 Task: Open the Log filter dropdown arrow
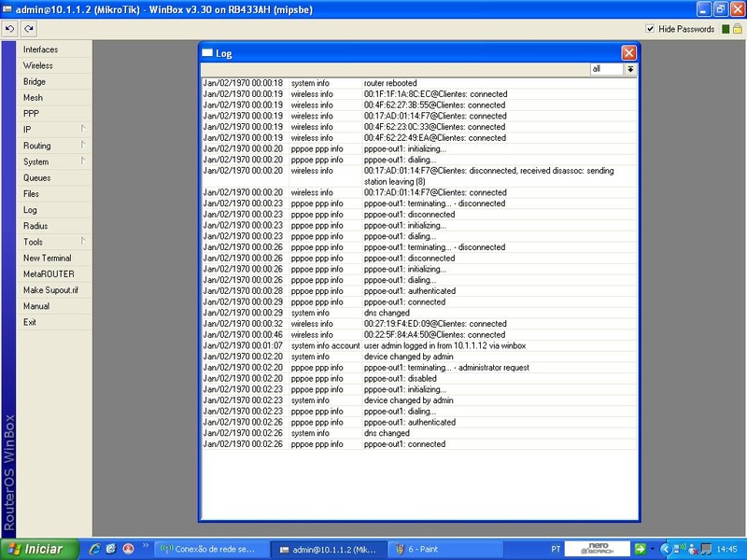pos(630,69)
